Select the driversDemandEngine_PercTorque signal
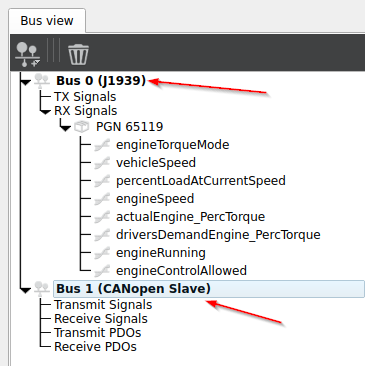This screenshot has width=365, height=366. [x=218, y=235]
